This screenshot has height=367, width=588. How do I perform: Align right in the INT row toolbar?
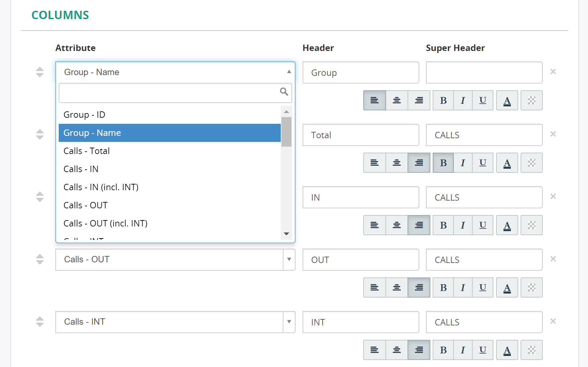(x=419, y=350)
